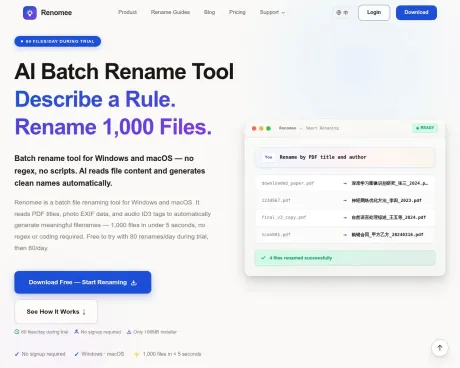Click the Login button

(374, 13)
